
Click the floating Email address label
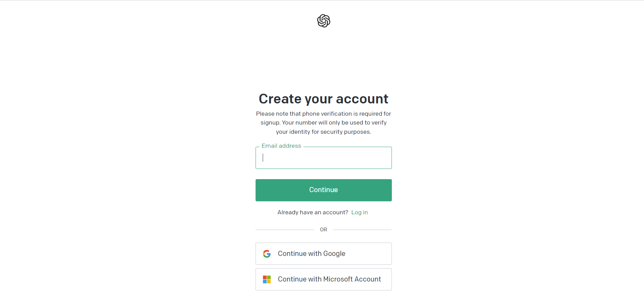pyautogui.click(x=281, y=146)
